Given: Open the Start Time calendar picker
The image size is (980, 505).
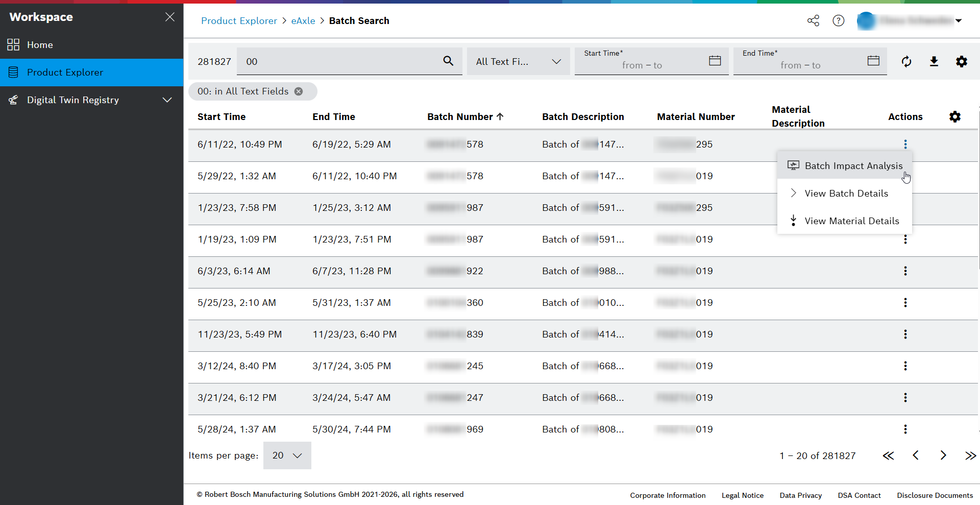Looking at the screenshot, I should point(715,61).
